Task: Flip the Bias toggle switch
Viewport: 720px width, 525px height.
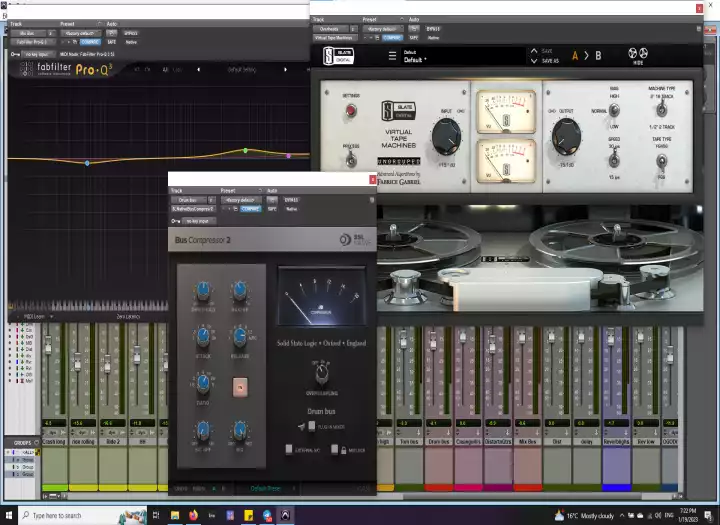Action: 614,110
